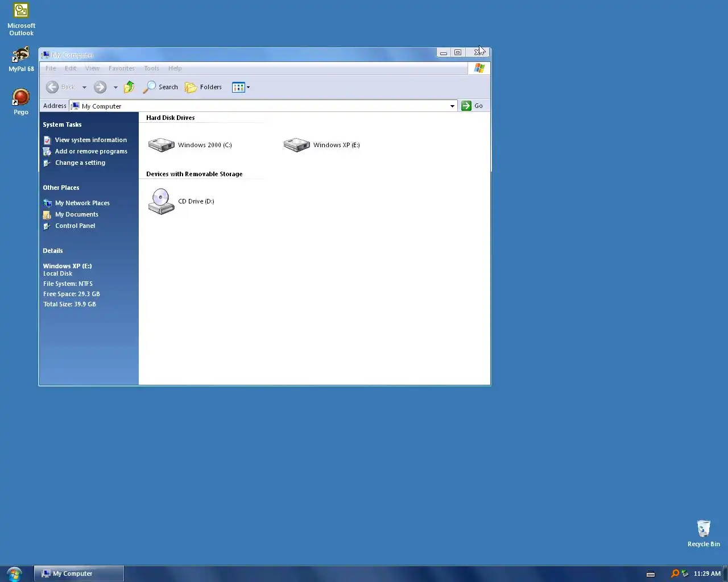Click the orange magnifier tray icon
Image resolution: width=728 pixels, height=582 pixels.
click(675, 573)
